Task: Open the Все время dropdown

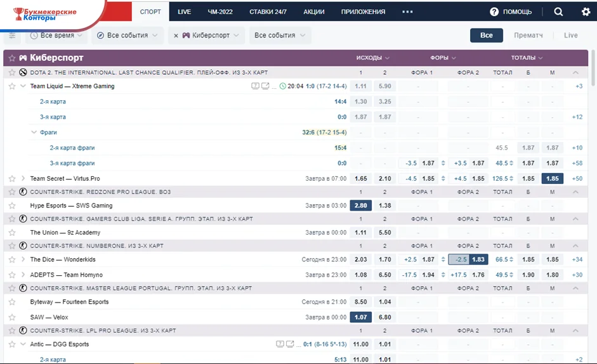Action: (56, 36)
